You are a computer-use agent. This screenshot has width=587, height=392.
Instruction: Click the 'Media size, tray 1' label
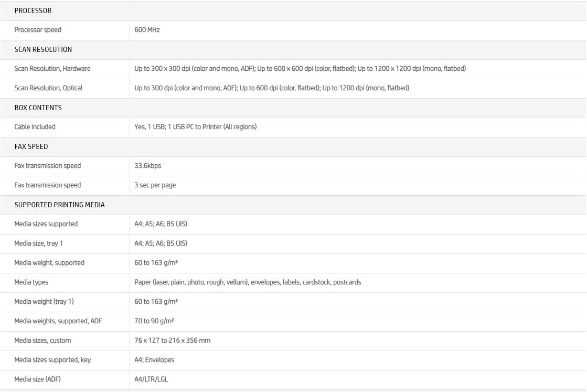(38, 243)
